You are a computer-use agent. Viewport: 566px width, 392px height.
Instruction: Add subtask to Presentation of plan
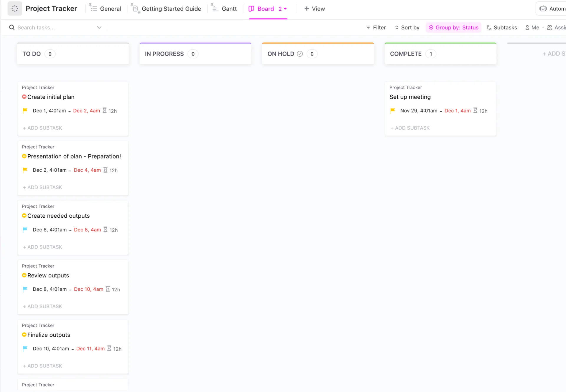click(42, 187)
